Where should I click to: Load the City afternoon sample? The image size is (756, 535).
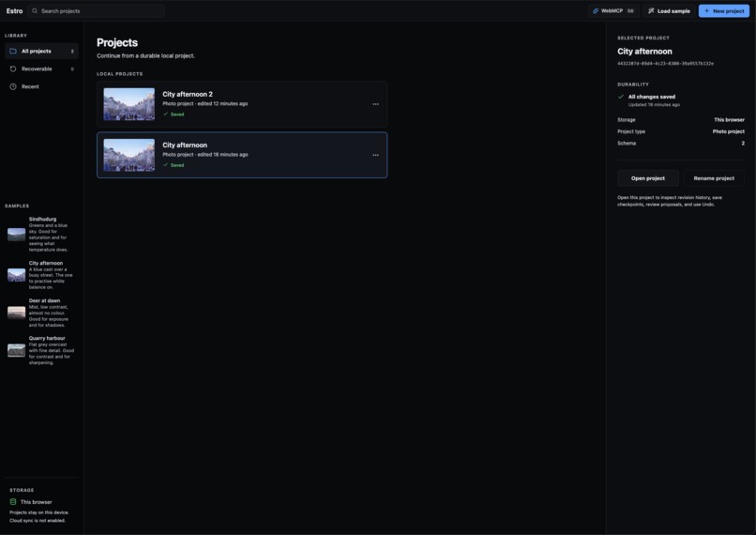(41, 275)
